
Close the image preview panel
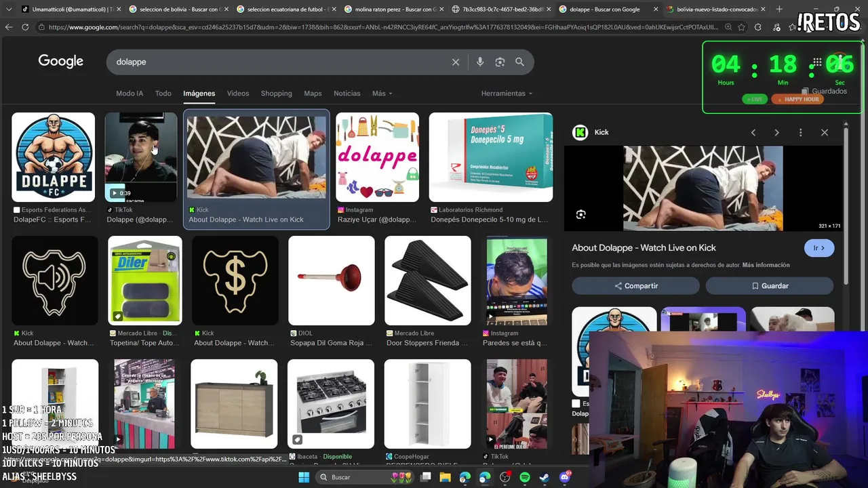825,132
